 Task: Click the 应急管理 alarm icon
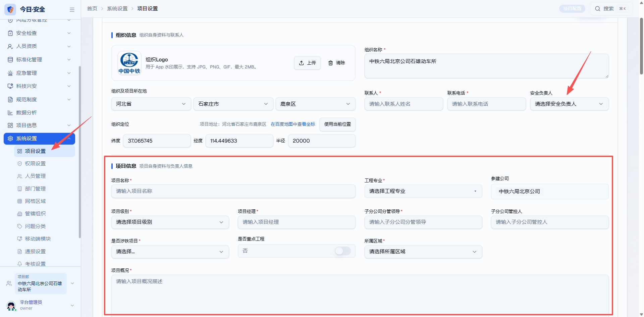point(10,73)
